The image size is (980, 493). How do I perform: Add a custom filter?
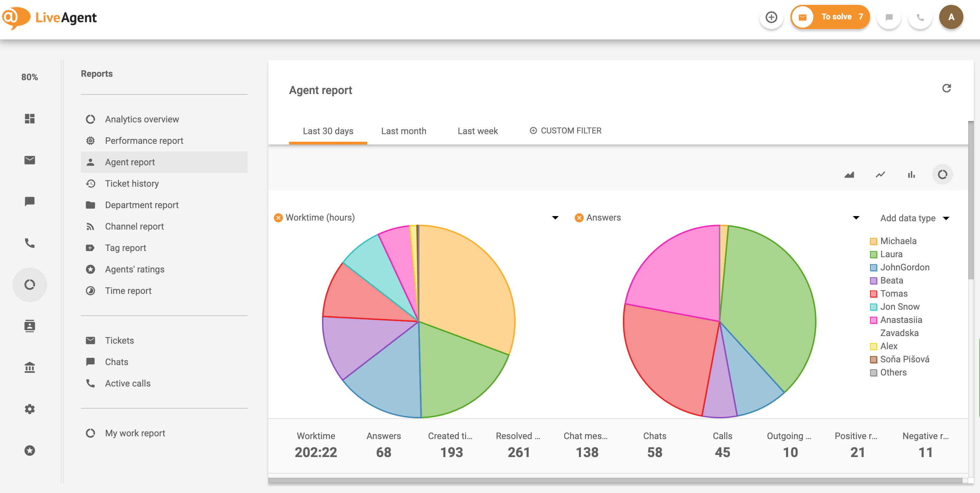(566, 130)
